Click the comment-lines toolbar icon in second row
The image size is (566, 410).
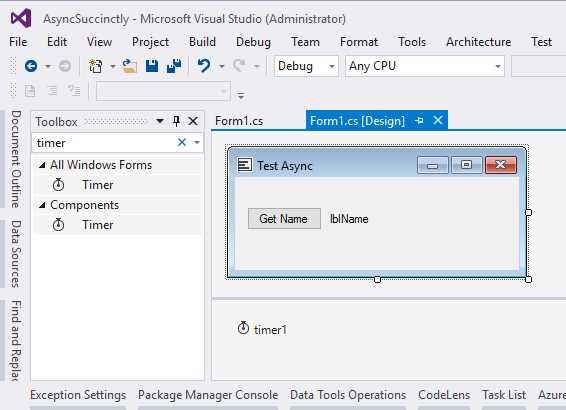(x=30, y=91)
